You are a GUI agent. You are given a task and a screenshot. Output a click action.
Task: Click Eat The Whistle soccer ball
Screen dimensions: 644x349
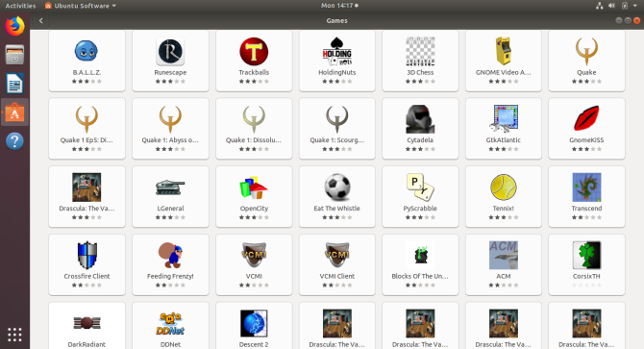[337, 187]
